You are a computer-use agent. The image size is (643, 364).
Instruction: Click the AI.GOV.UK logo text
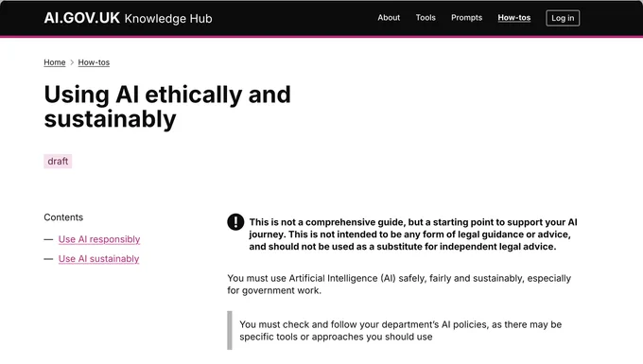(81, 18)
